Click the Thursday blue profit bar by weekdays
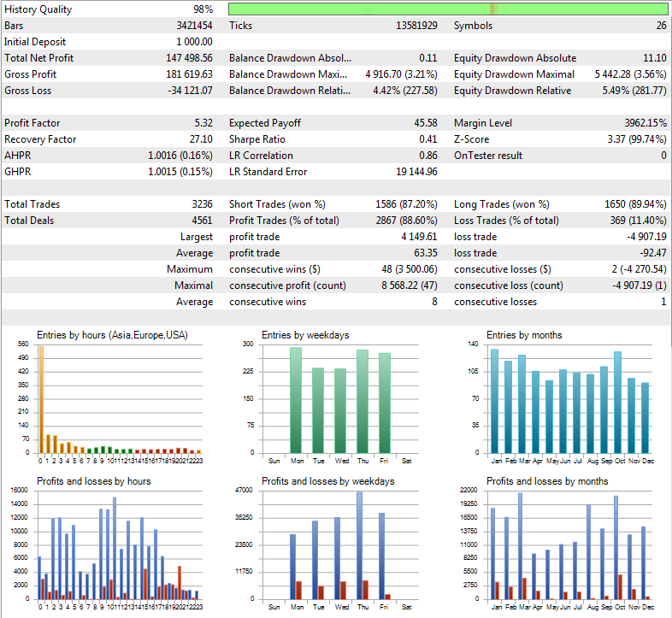Screen dimensions: 672x618 (359, 545)
